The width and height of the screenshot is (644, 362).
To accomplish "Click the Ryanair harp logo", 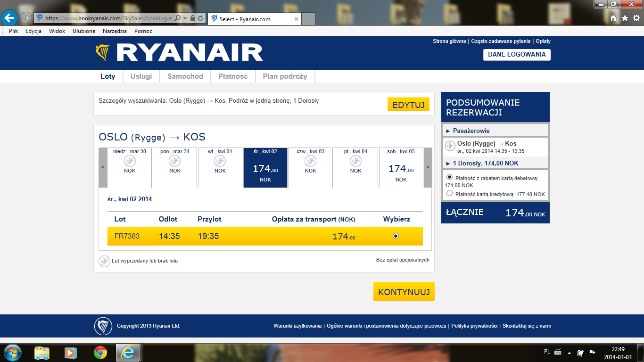I will coord(103,53).
